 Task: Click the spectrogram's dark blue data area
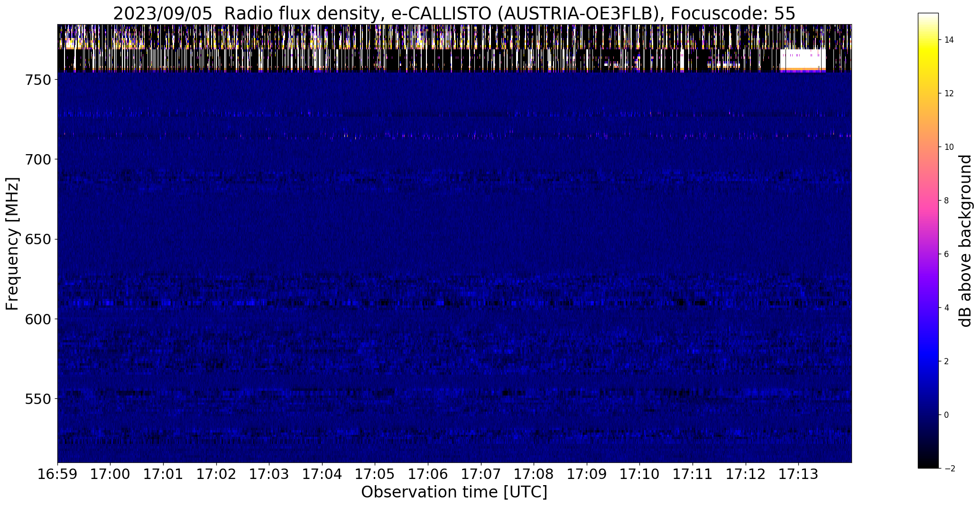(x=454, y=267)
